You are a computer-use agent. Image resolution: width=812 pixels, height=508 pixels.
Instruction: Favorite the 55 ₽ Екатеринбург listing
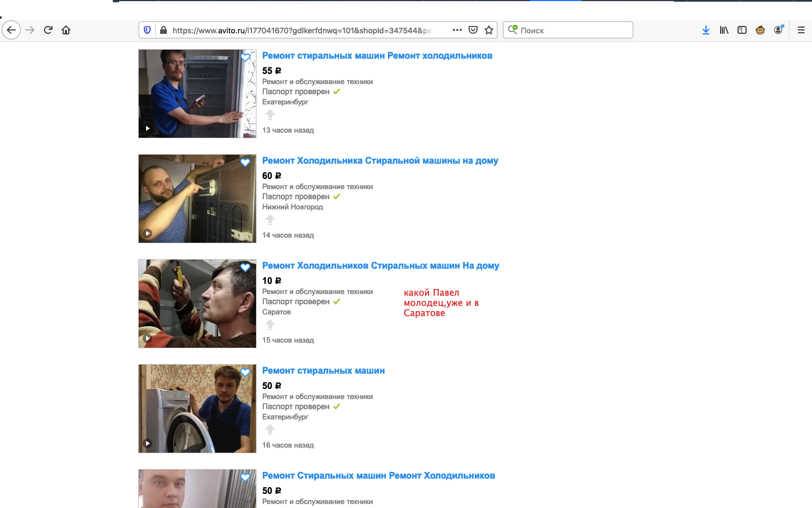click(245, 58)
